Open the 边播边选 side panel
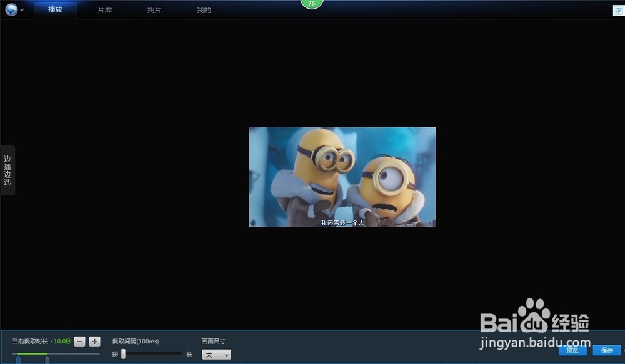The image size is (625, 364). pos(7,170)
